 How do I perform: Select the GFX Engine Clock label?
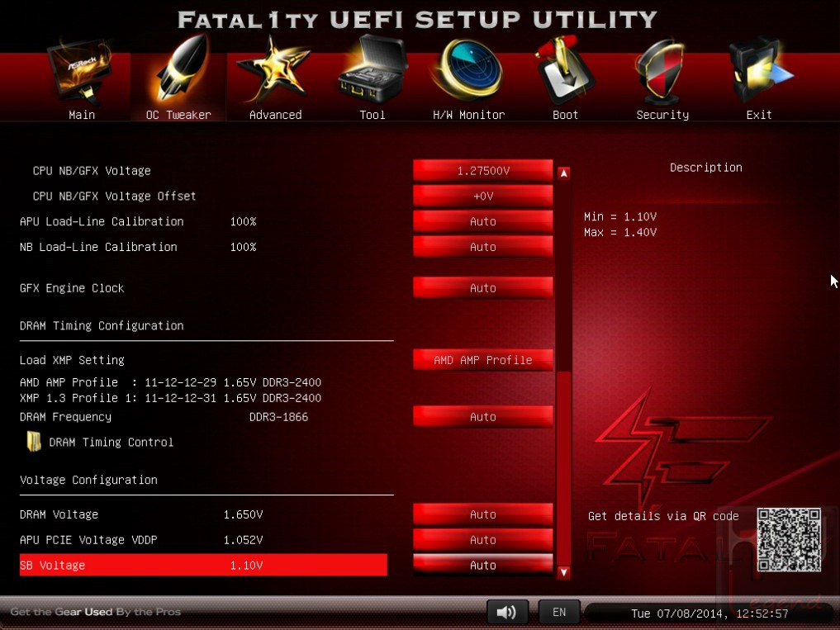point(72,288)
